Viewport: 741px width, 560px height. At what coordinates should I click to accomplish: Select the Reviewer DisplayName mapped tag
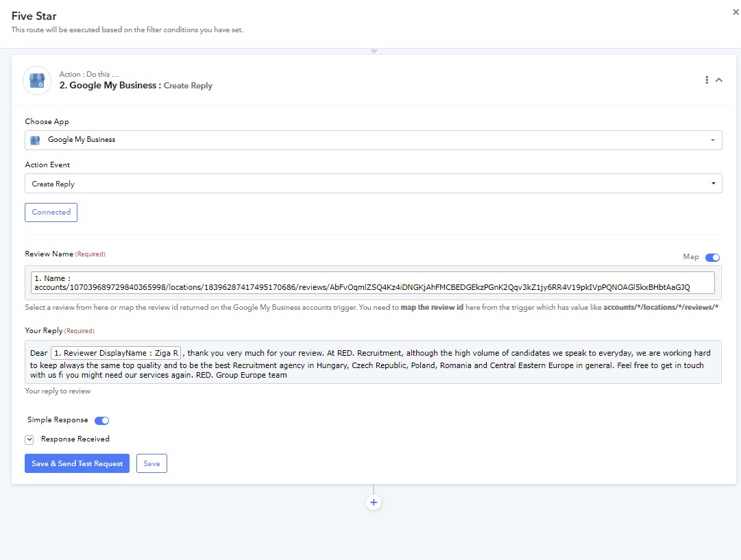click(116, 353)
